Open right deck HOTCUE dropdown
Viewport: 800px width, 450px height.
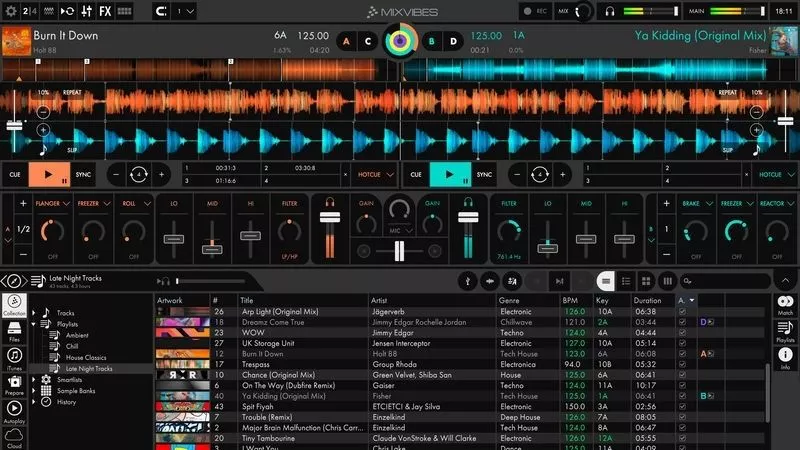(777, 174)
